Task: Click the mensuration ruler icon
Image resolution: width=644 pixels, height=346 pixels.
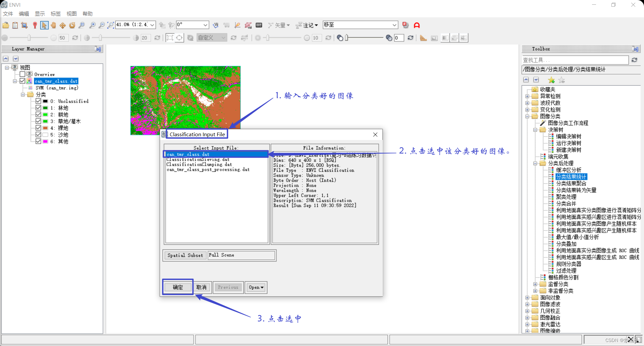Action: [423, 38]
